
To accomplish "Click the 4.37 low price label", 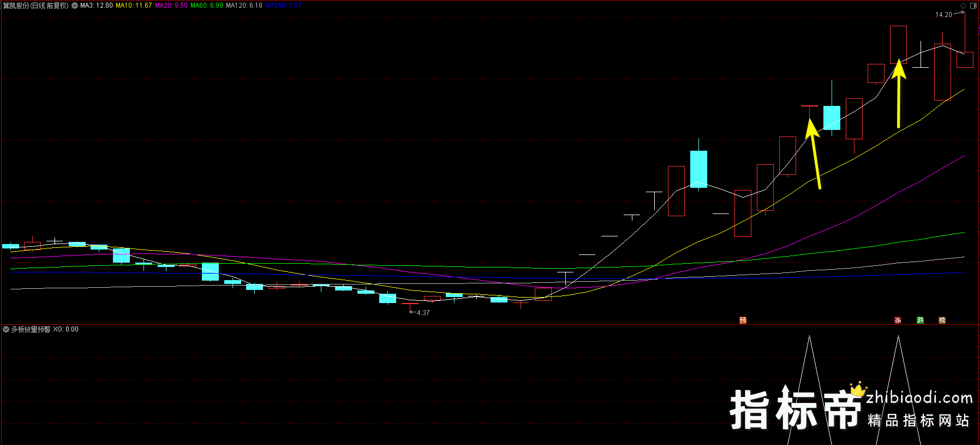I will point(423,313).
